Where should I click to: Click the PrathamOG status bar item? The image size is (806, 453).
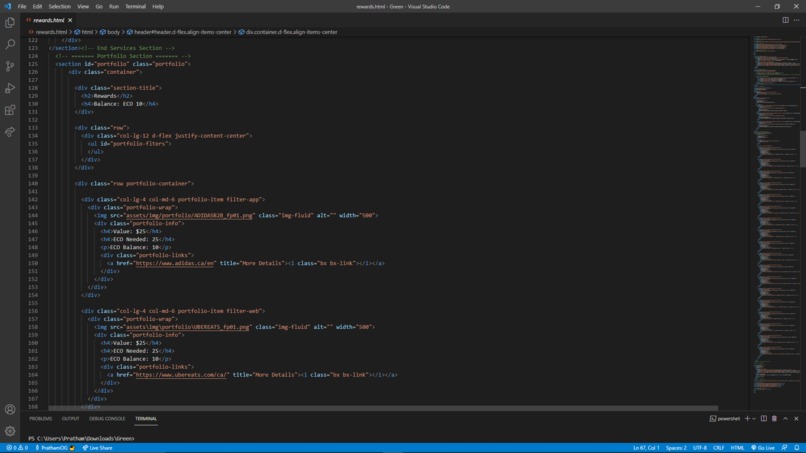54,448
